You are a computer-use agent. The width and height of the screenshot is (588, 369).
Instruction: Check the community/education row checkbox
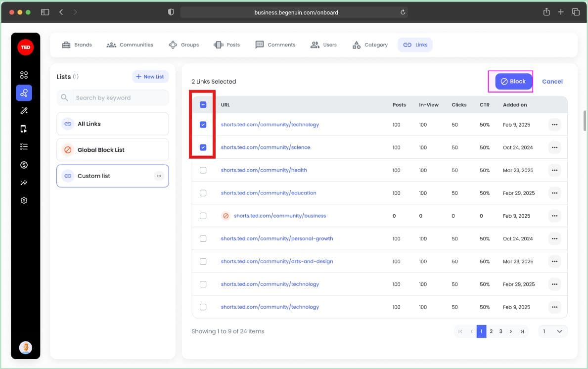click(203, 193)
